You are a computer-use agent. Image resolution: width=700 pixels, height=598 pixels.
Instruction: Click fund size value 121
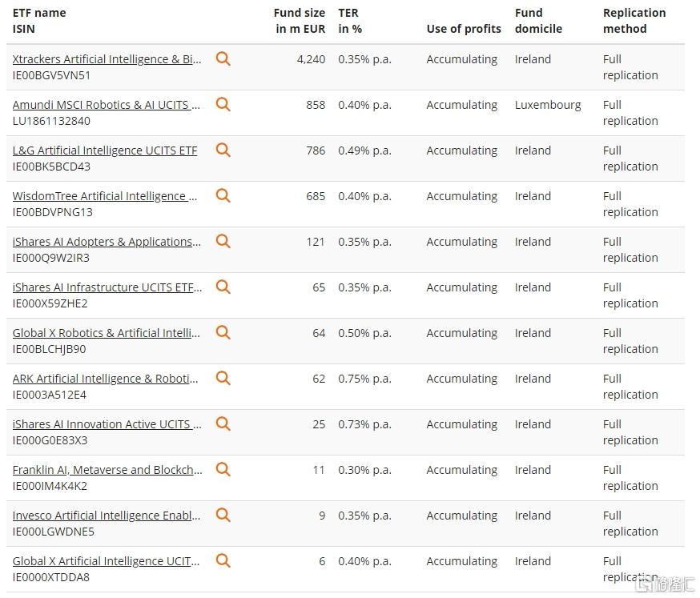(316, 242)
